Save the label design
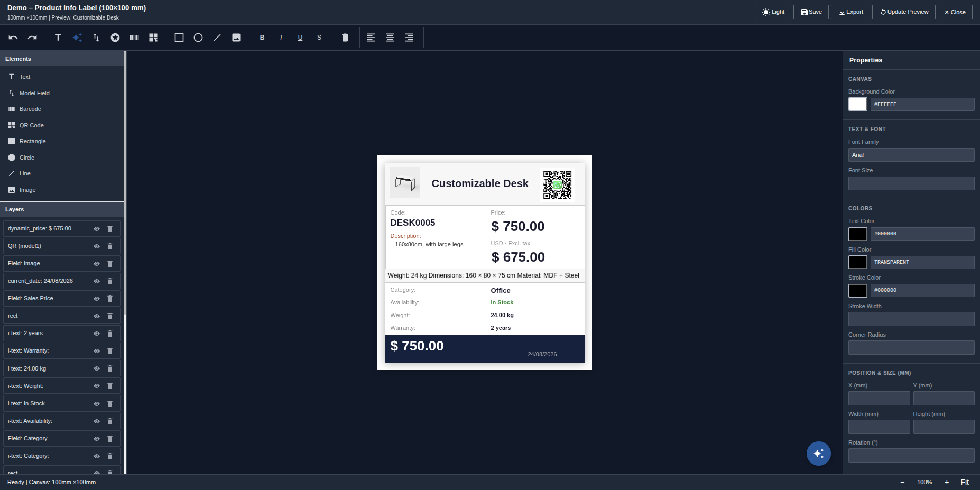Image resolution: width=980 pixels, height=490 pixels. [x=811, y=12]
